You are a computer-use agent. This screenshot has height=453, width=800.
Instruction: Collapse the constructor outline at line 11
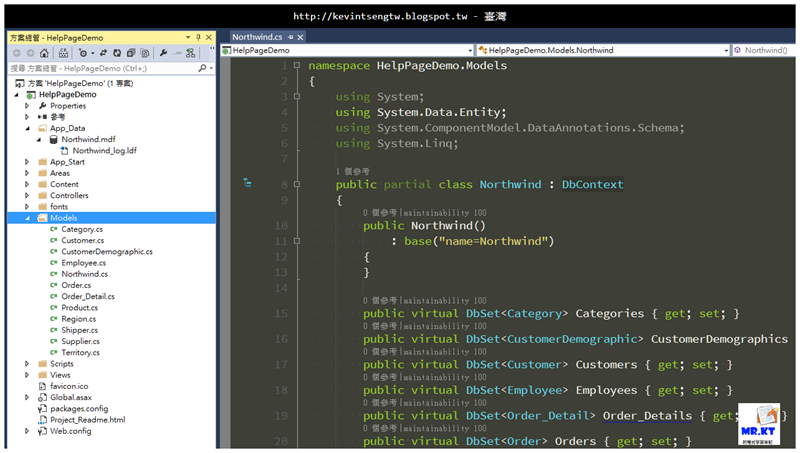click(296, 241)
